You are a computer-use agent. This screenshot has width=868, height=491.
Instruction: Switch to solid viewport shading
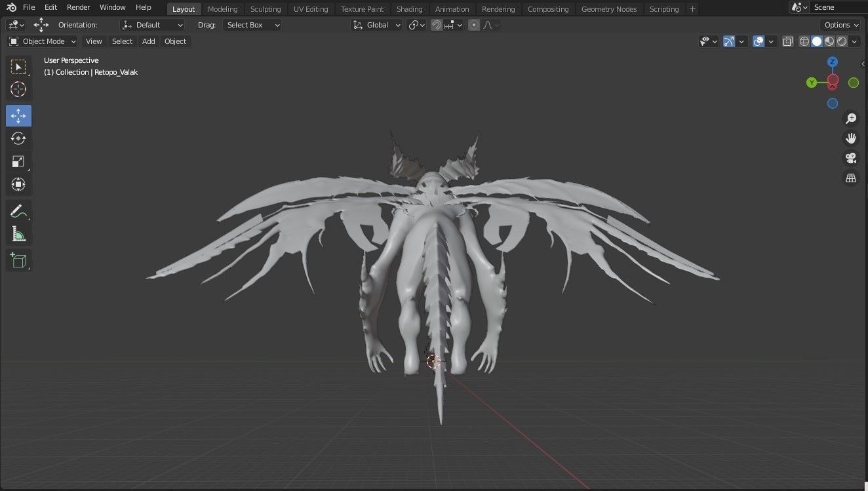817,41
